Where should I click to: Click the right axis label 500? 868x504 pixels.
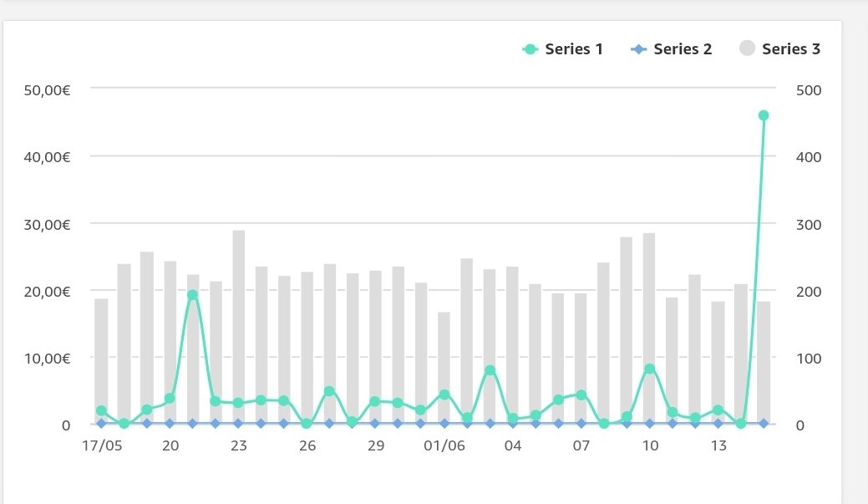[x=808, y=90]
